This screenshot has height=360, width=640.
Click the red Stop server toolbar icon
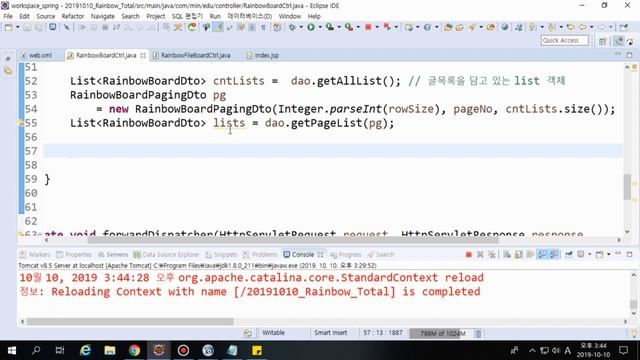pyautogui.click(x=368, y=27)
